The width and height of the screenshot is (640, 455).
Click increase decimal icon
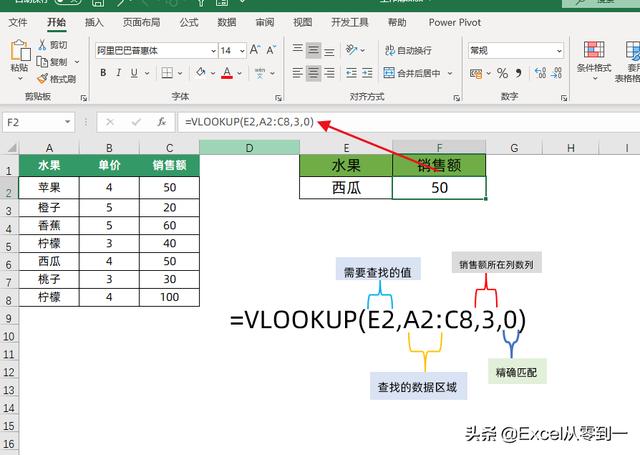pyautogui.click(x=540, y=73)
